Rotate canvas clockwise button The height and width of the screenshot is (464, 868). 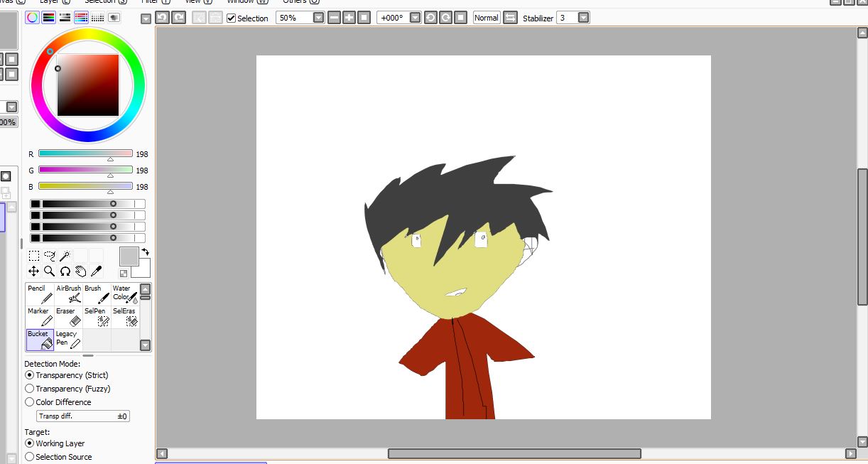pyautogui.click(x=445, y=18)
